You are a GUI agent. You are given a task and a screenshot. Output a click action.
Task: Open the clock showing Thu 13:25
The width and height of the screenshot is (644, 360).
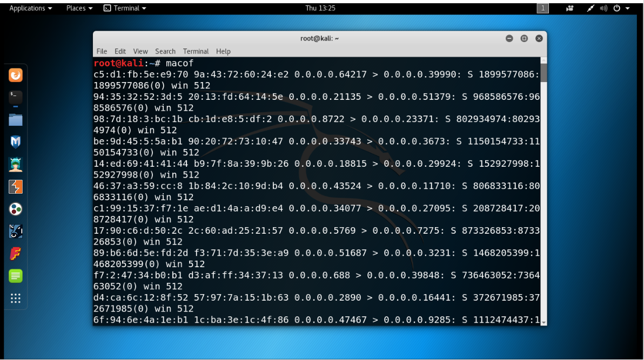(320, 8)
